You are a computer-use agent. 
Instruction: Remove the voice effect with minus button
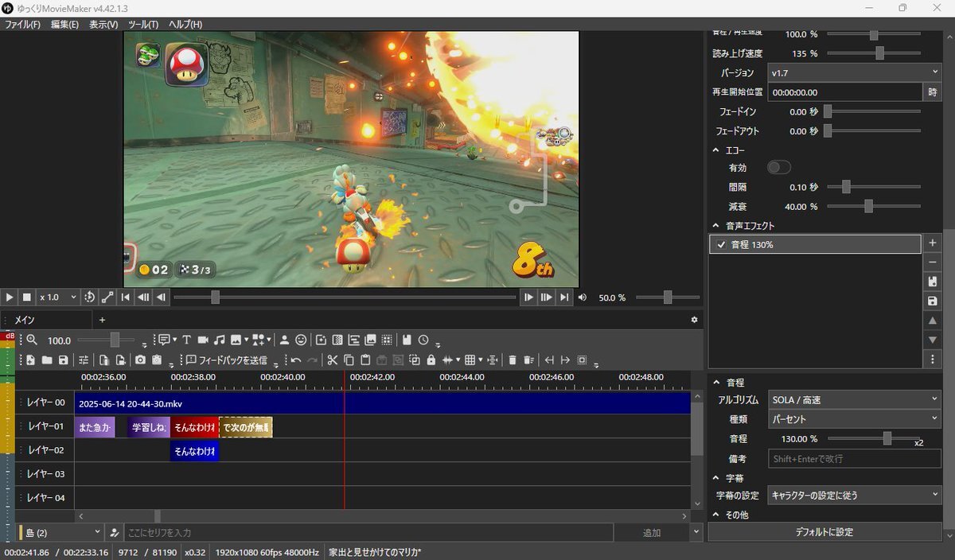tap(933, 262)
